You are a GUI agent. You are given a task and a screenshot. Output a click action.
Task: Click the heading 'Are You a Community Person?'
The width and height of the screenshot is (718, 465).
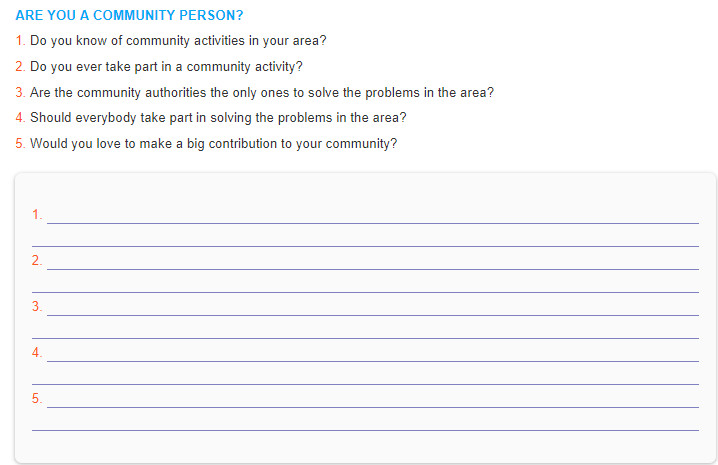click(x=130, y=16)
